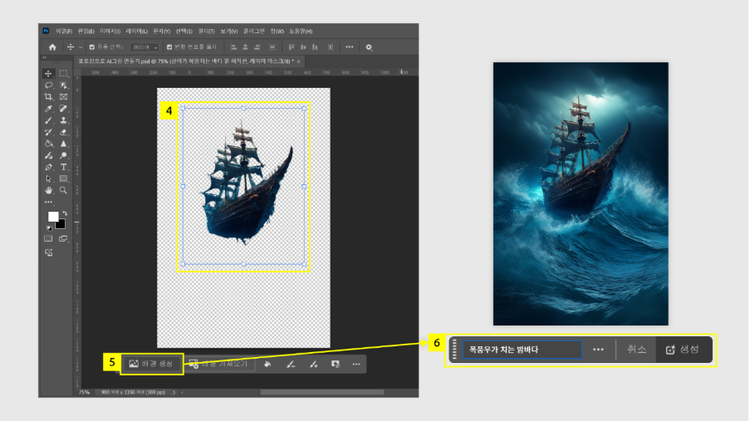750x421 pixels.
Task: Select the Paint Bucket tool
Action: click(x=48, y=144)
